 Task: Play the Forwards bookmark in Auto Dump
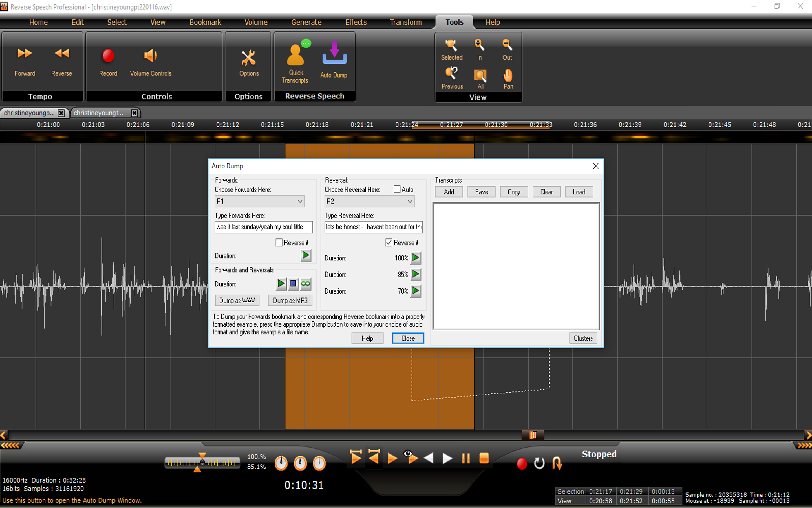306,255
